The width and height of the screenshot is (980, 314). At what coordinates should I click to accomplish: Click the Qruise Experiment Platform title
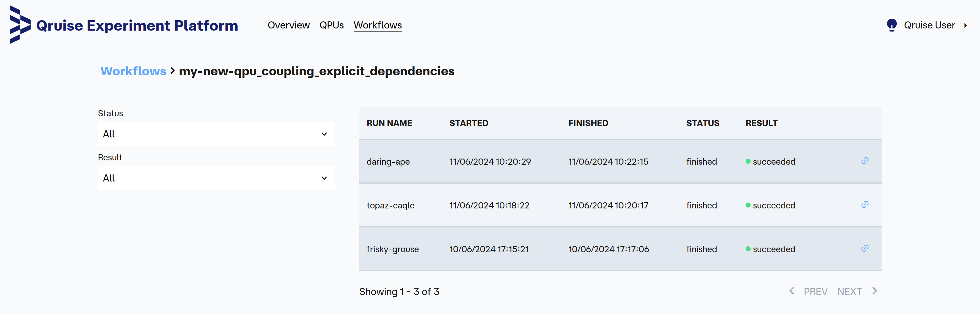(137, 25)
